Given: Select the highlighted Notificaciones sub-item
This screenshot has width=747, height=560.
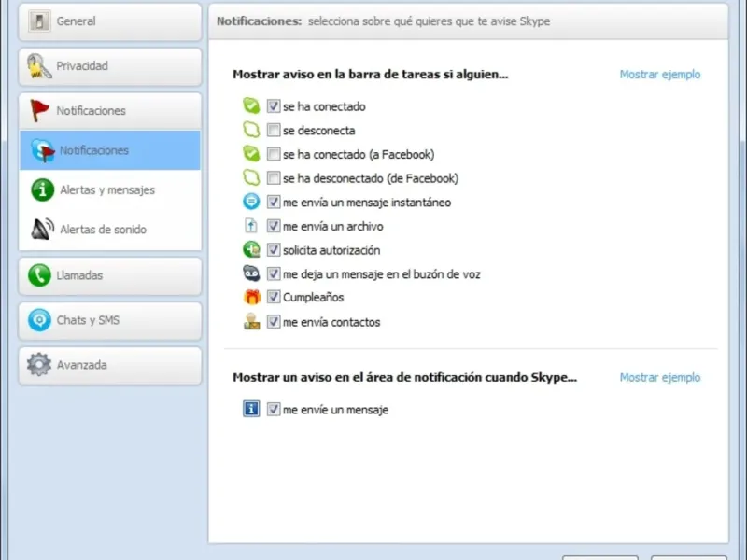Looking at the screenshot, I should (x=110, y=150).
